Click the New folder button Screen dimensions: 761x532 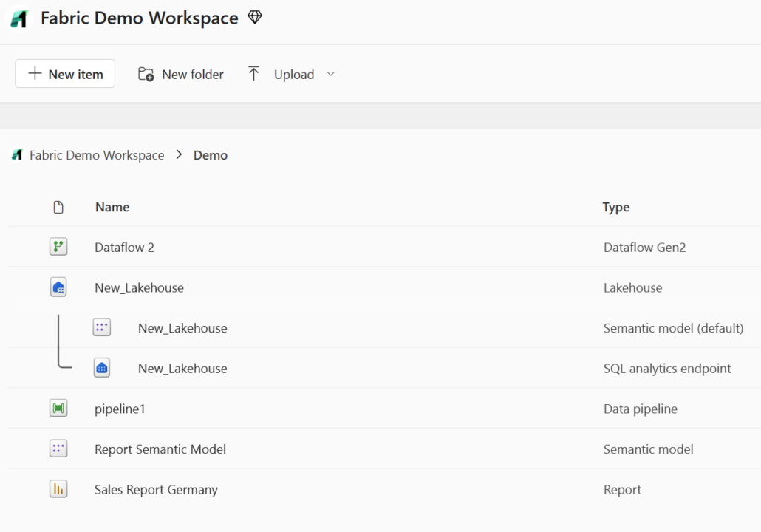[180, 75]
